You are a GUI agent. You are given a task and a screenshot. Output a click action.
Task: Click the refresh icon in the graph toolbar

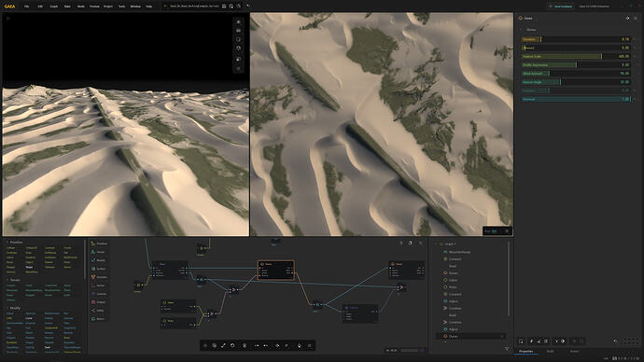(232, 346)
